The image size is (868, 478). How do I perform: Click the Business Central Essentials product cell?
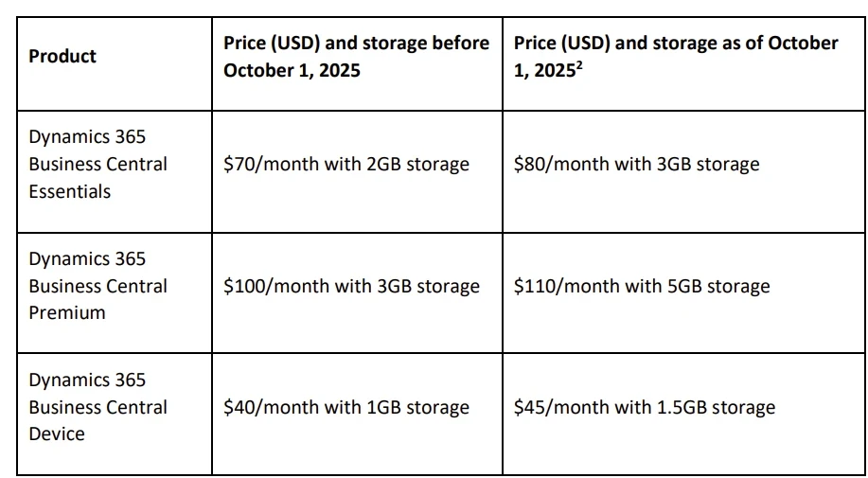pos(97,164)
